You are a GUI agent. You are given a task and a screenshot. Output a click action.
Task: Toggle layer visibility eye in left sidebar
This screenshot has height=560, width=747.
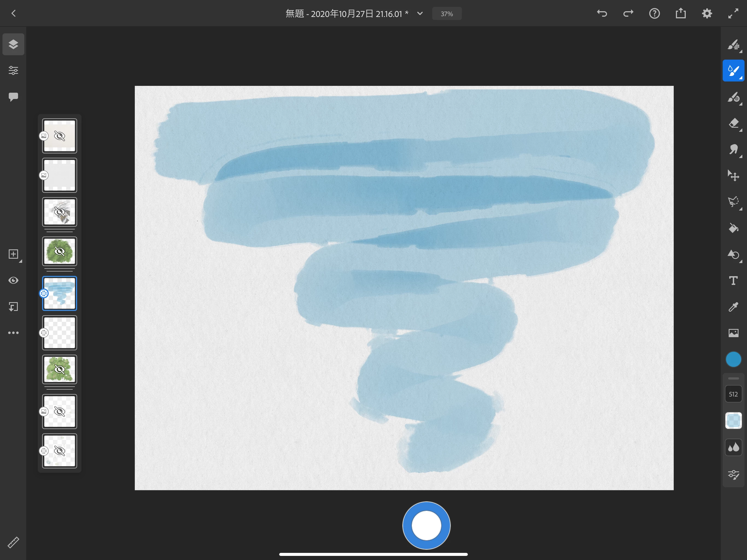click(13, 280)
